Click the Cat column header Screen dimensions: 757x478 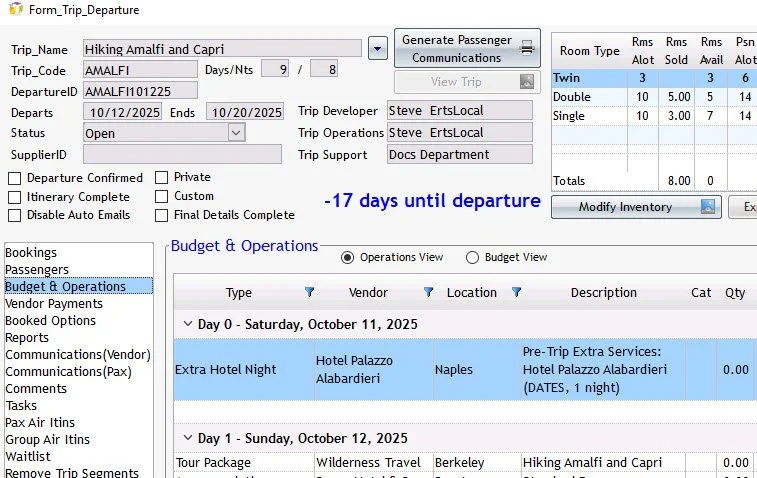[701, 293]
